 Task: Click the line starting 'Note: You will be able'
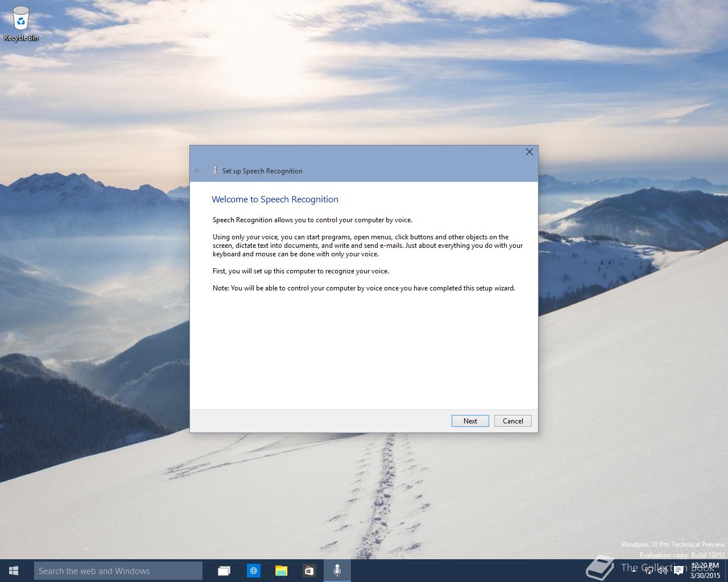click(364, 288)
